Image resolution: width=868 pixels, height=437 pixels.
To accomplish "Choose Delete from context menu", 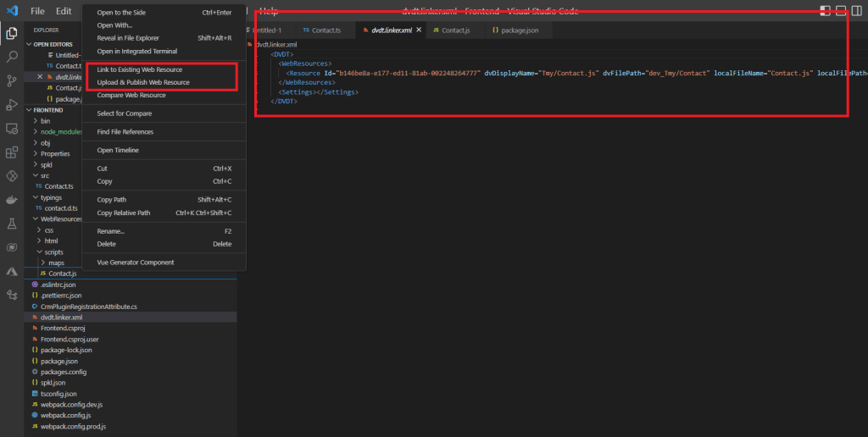I will [x=164, y=244].
